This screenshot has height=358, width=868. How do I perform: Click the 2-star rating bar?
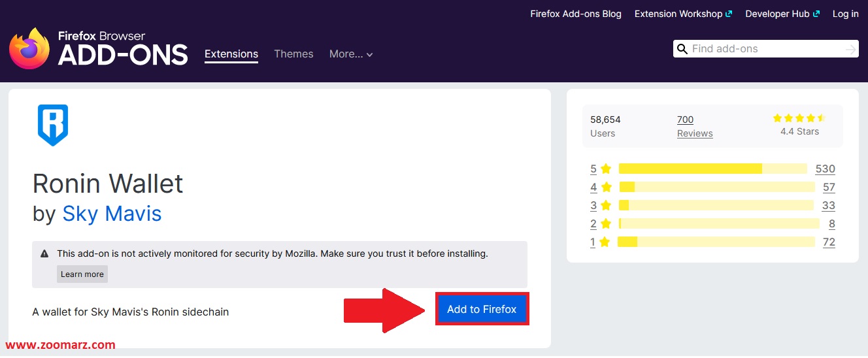point(719,223)
